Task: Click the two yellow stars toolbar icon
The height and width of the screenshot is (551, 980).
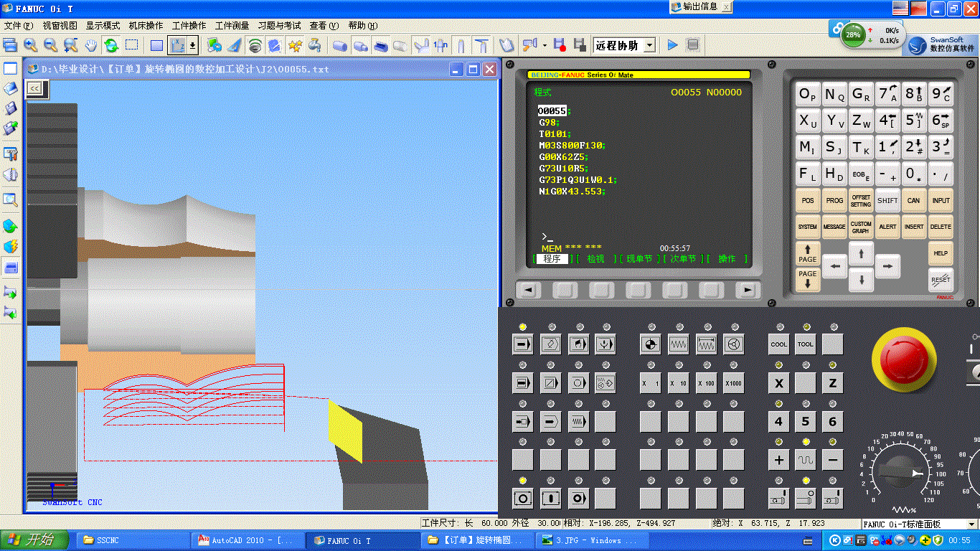Action: point(295,45)
